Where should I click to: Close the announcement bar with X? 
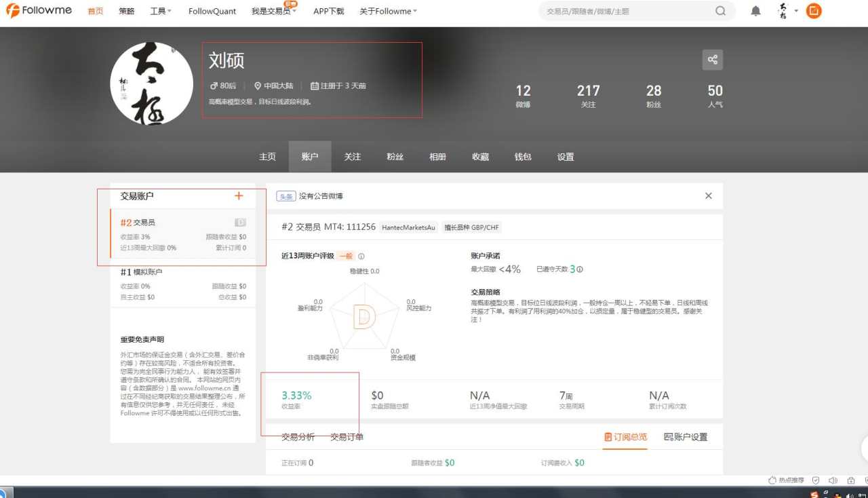point(709,196)
